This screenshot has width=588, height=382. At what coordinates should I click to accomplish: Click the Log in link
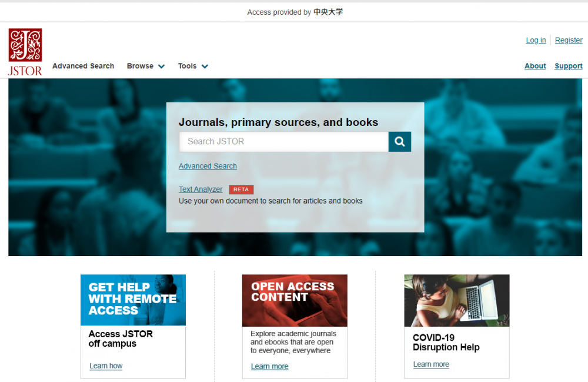(536, 40)
